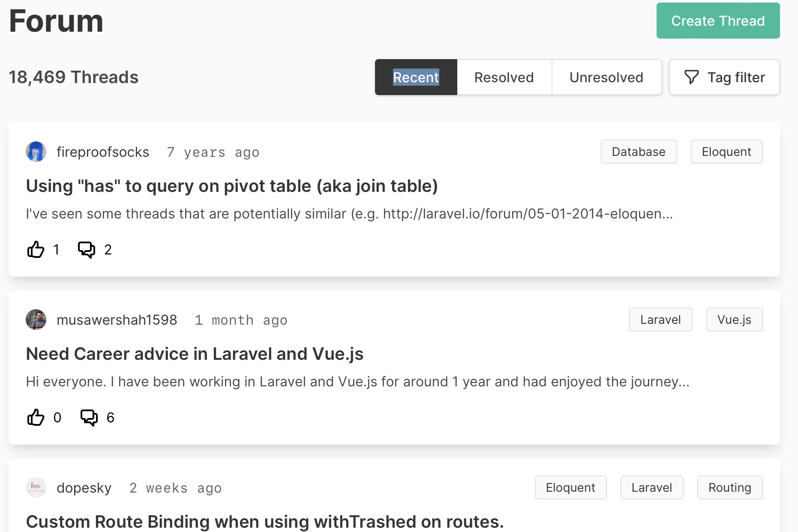Screen dimensions: 798x532
Task: Open thread about querying pivot table
Action: click(x=232, y=186)
